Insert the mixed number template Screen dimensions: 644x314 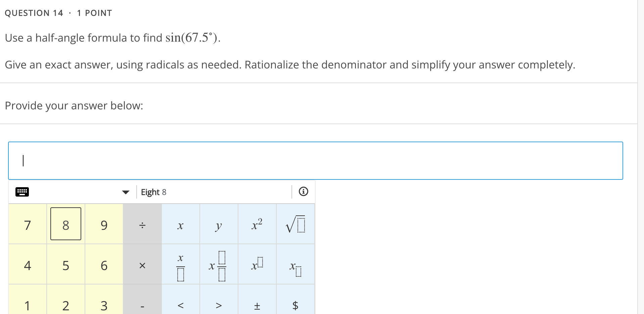pos(219,265)
